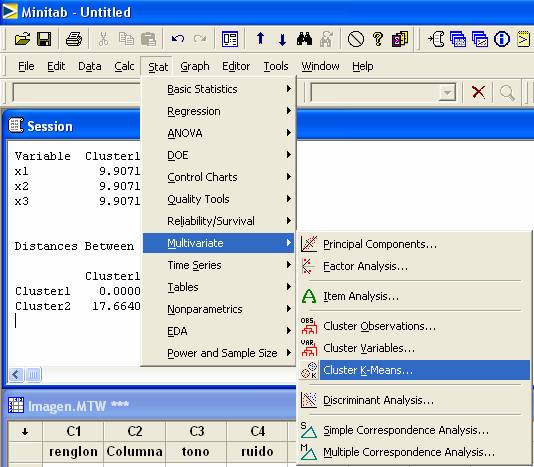Choose Simple Correspondence Analysis
Viewport: 534px width, 467px height.
point(414,430)
